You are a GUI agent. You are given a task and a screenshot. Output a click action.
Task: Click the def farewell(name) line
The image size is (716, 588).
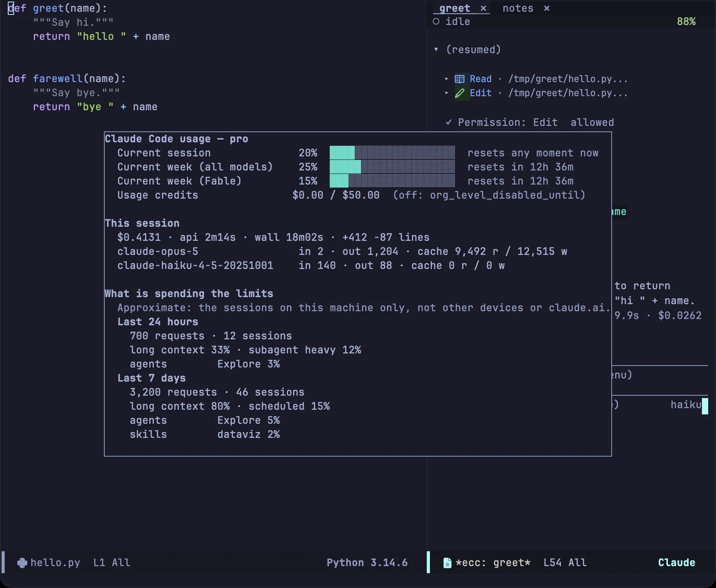pyautogui.click(x=67, y=79)
